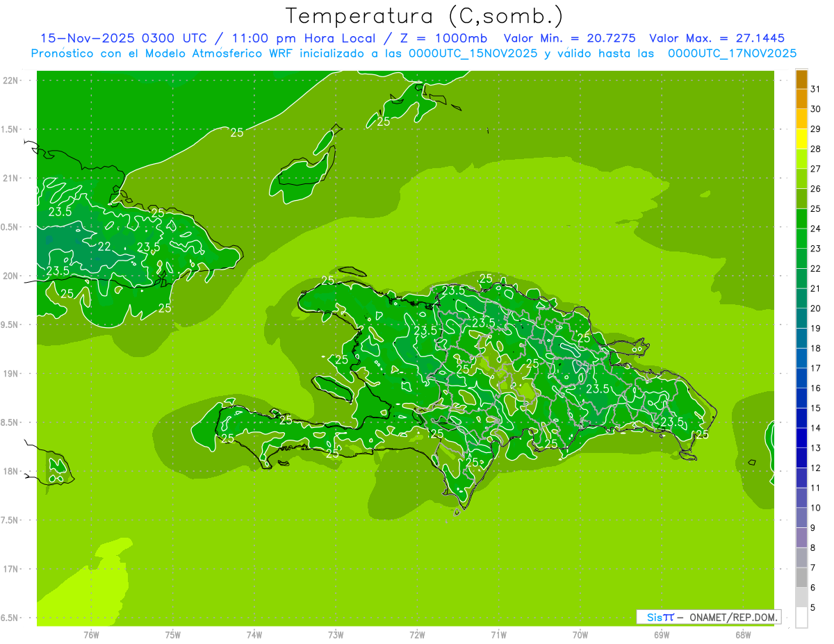Select the Valor Min. = 20.7275 text
The image size is (834, 644).
click(x=569, y=38)
